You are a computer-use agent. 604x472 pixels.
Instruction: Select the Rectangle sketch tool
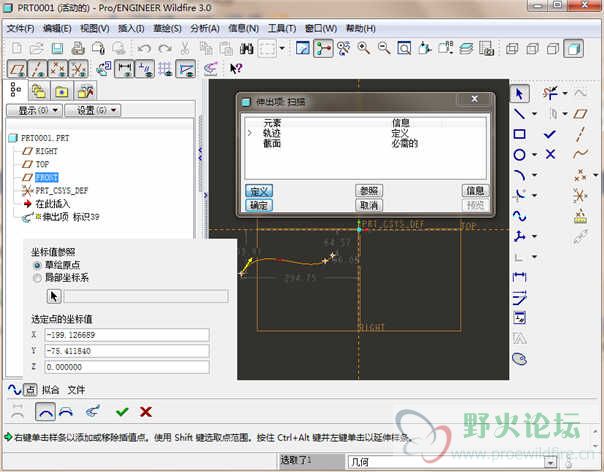pos(520,134)
